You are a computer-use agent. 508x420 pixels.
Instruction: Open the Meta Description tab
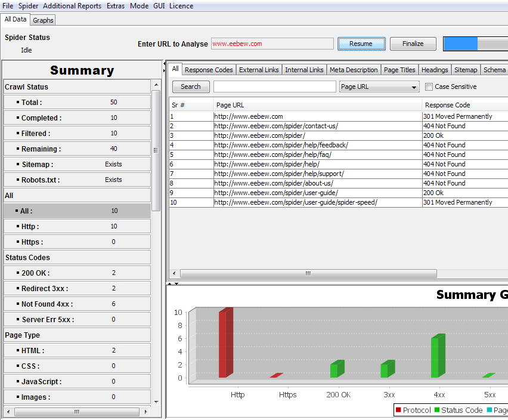(x=354, y=70)
